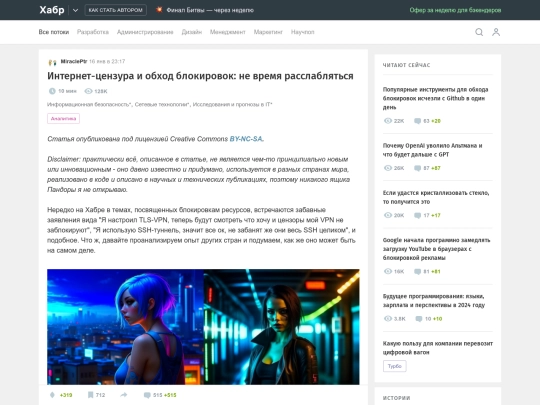Click the eye icon next to 16K

[x=388, y=271]
